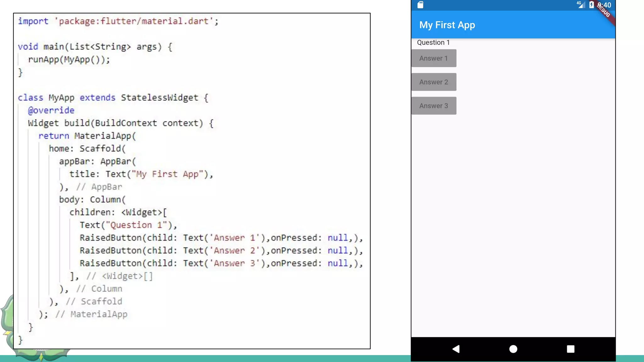Tap the Android back navigation button
Viewport: 644px width, 362px height.
456,349
